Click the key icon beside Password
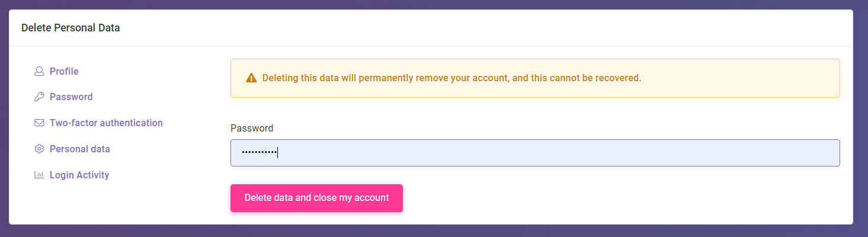 [39, 97]
